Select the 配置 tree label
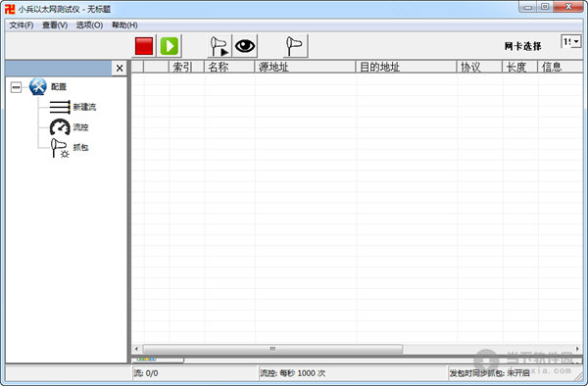The width and height of the screenshot is (588, 386). click(59, 87)
